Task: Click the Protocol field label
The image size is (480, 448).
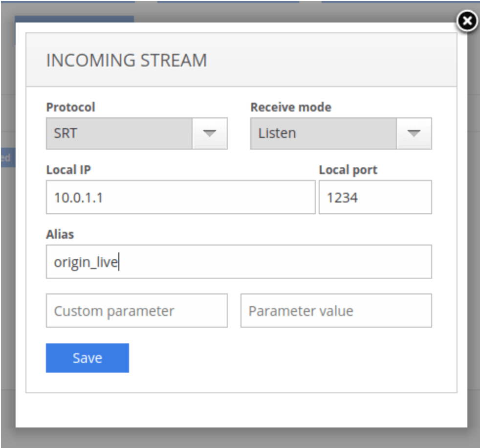Action: (x=70, y=107)
